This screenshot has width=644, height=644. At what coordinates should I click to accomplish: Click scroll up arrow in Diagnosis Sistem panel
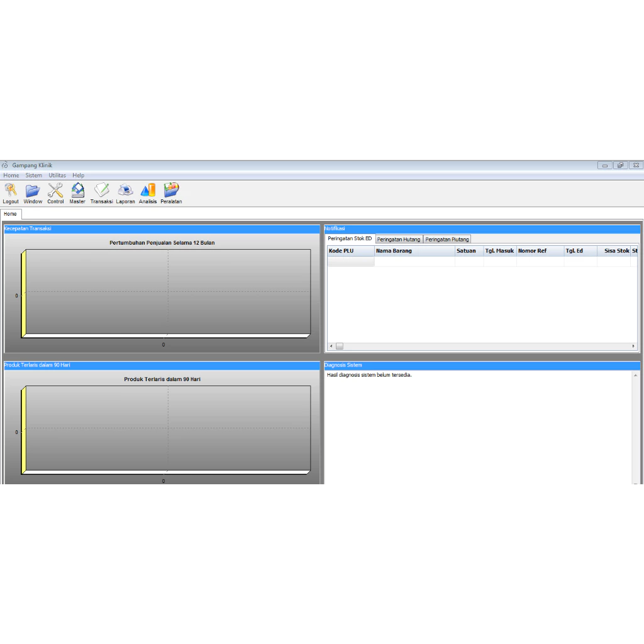635,375
